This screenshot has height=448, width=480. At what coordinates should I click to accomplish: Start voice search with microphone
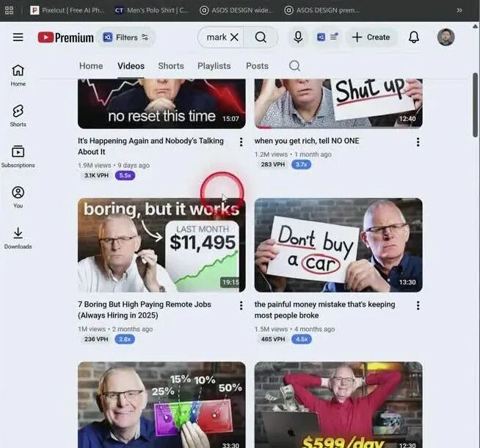pyautogui.click(x=298, y=37)
